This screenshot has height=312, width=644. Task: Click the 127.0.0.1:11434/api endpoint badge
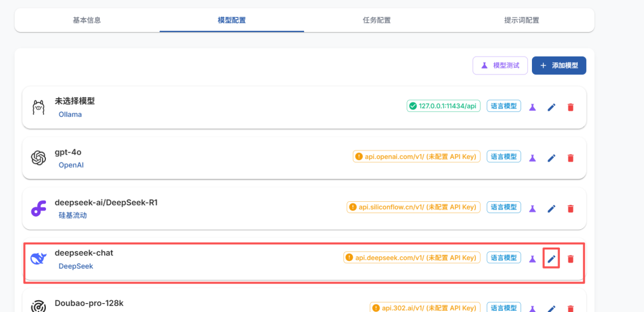(444, 106)
